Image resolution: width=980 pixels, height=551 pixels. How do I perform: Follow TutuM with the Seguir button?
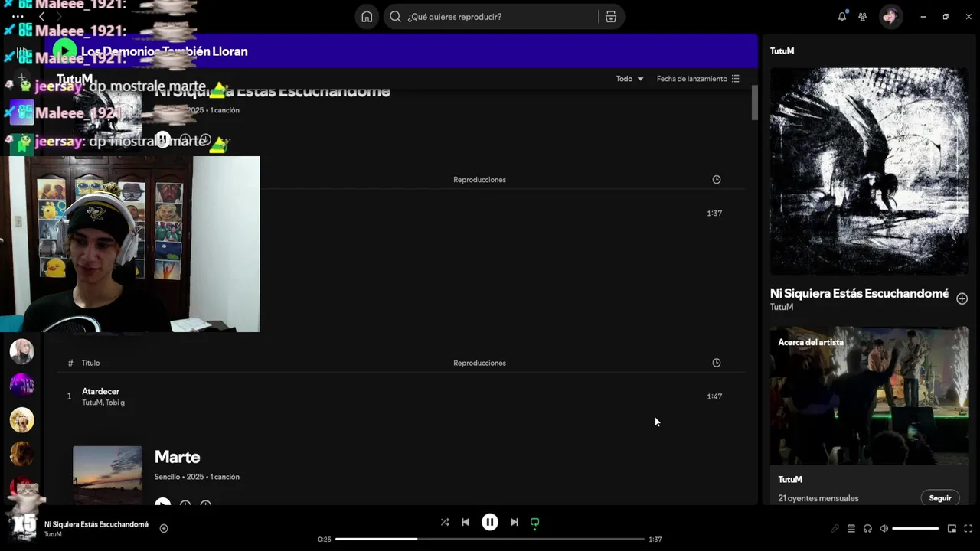(x=940, y=497)
